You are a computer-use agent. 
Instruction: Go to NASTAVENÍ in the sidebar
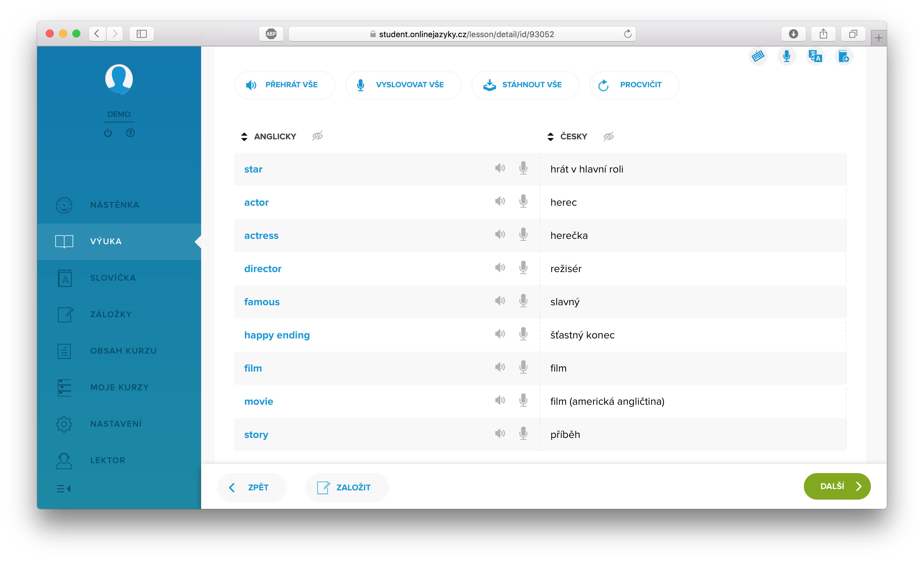click(x=116, y=424)
